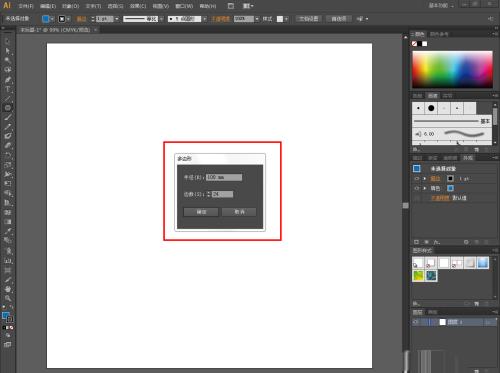The height and width of the screenshot is (373, 500).
Task: Toggle visibility eye of Layer 1
Action: point(416,322)
